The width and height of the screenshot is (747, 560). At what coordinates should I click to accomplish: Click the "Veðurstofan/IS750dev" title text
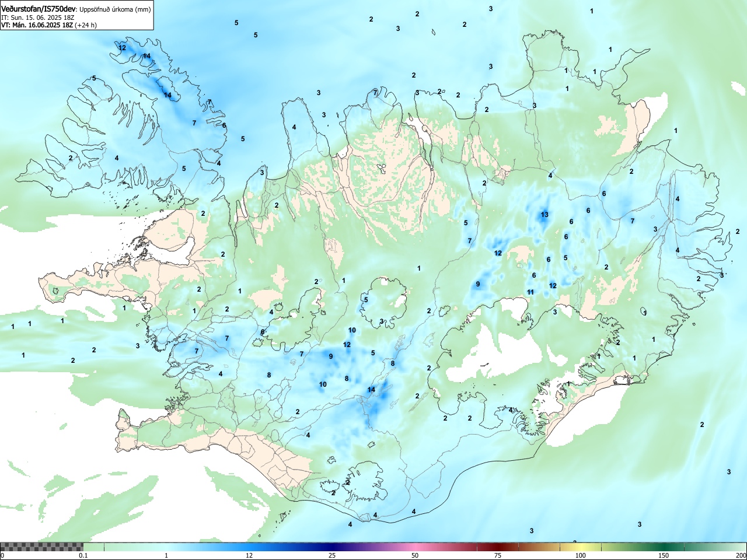39,9
